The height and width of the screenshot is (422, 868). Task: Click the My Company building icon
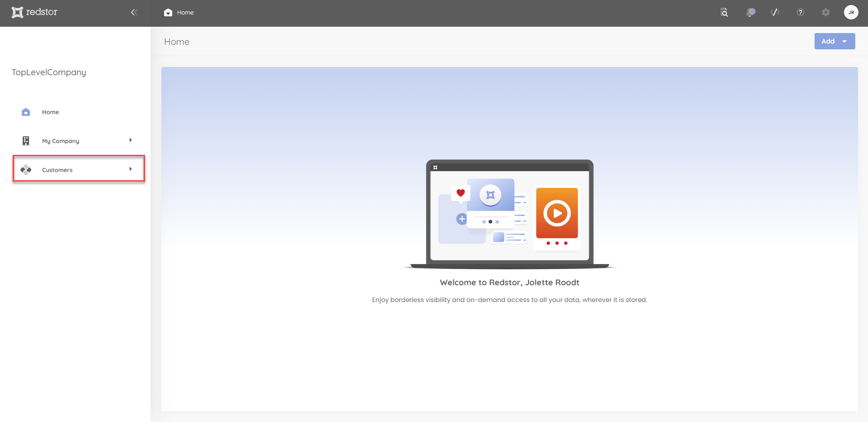pyautogui.click(x=26, y=141)
